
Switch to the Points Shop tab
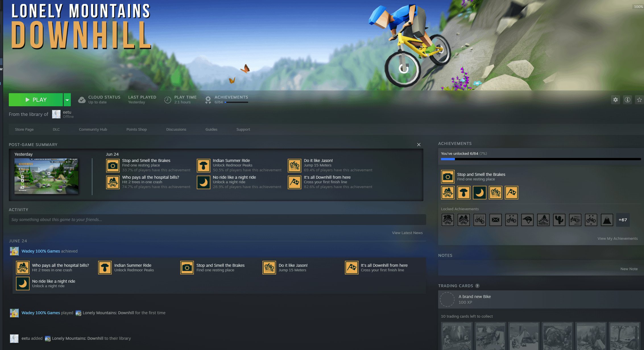(x=136, y=129)
